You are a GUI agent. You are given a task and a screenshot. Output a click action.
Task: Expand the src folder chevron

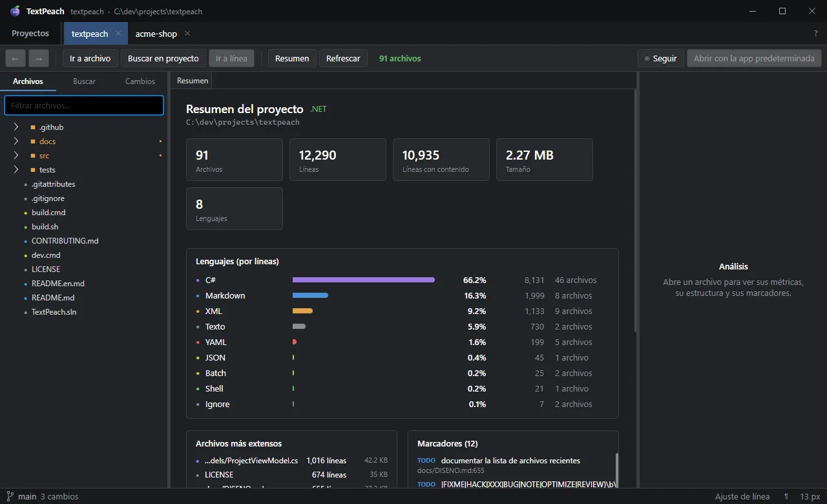16,156
